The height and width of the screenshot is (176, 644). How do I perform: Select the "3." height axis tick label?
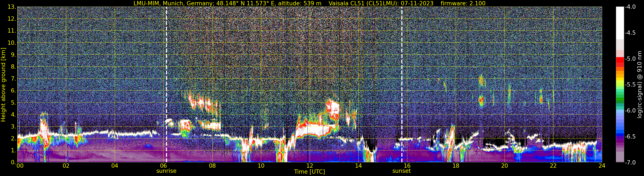(x=13, y=127)
